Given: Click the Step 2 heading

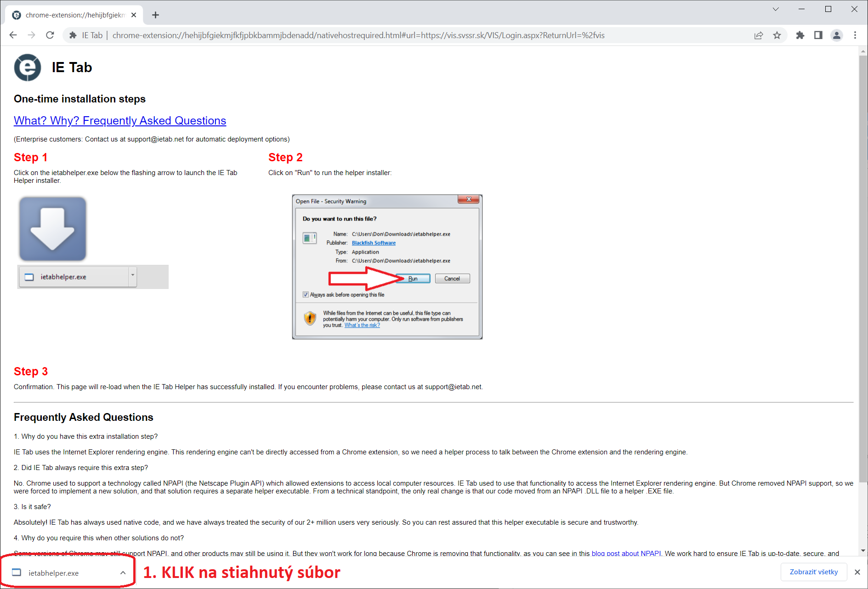Looking at the screenshot, I should [x=285, y=157].
